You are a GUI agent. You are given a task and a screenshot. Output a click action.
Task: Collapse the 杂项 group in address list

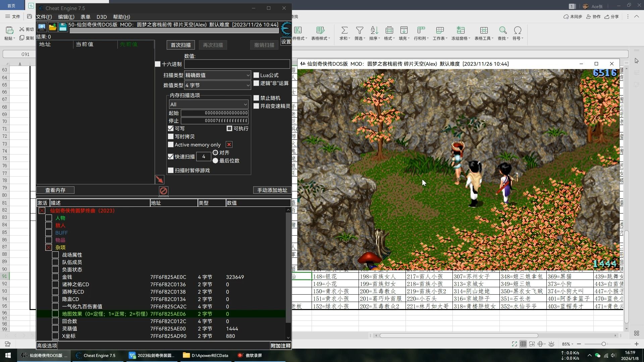(49, 247)
